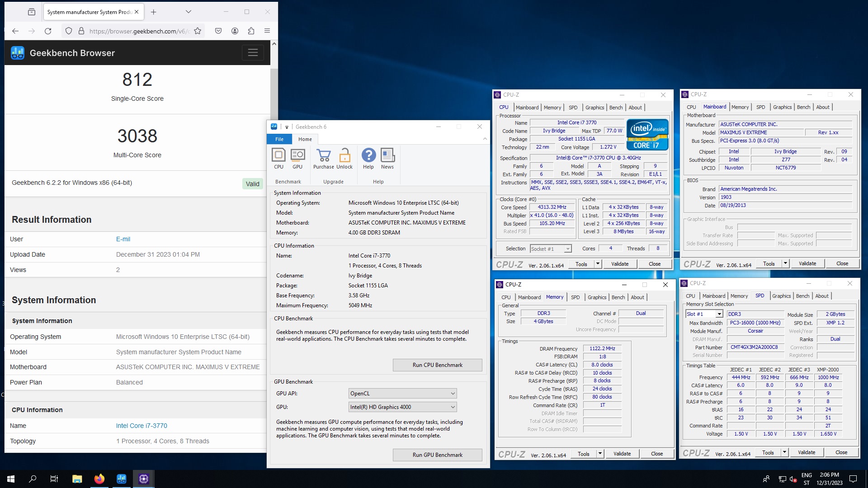
Task: Click Validate in the CPU-Z Mainboard window
Action: pyautogui.click(x=807, y=263)
